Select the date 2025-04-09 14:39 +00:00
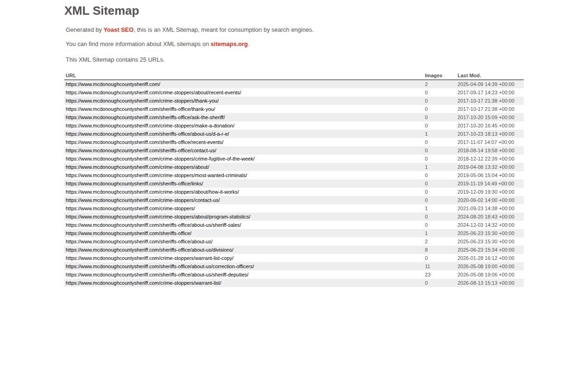588x368 pixels. (x=486, y=84)
